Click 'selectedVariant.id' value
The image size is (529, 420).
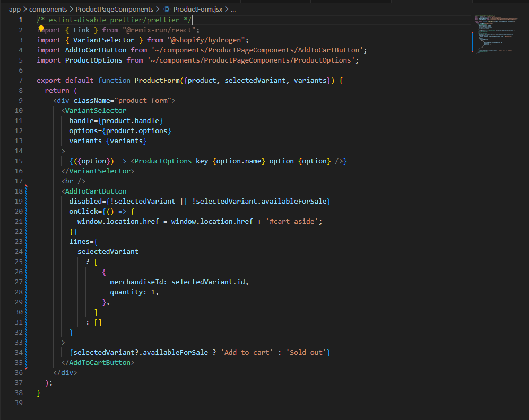click(208, 282)
